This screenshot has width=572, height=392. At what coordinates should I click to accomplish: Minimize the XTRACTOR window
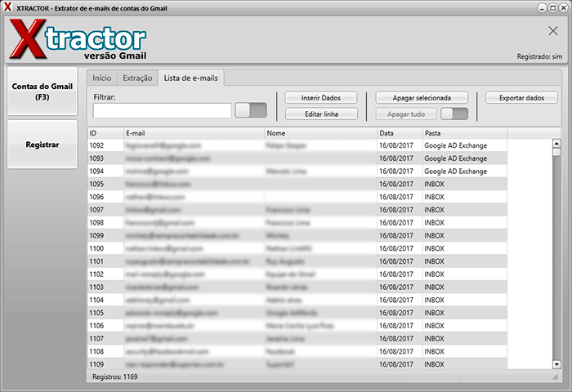pyautogui.click(x=542, y=8)
